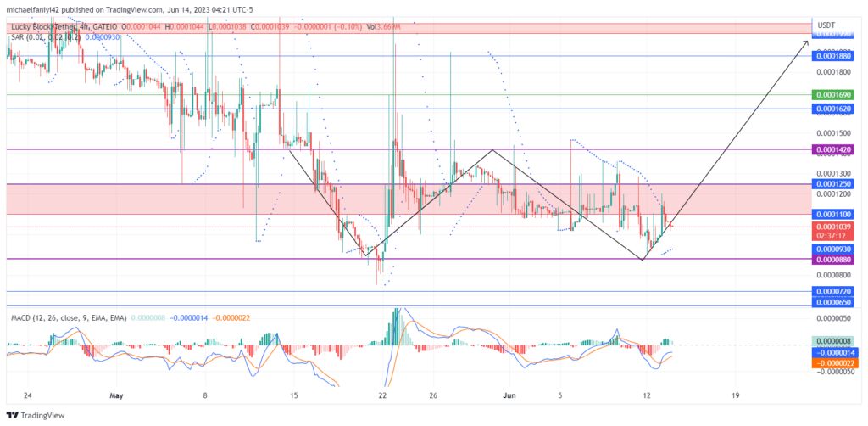
Task: Select the Lucky Block/Tether symbol legend
Action: tap(65, 26)
